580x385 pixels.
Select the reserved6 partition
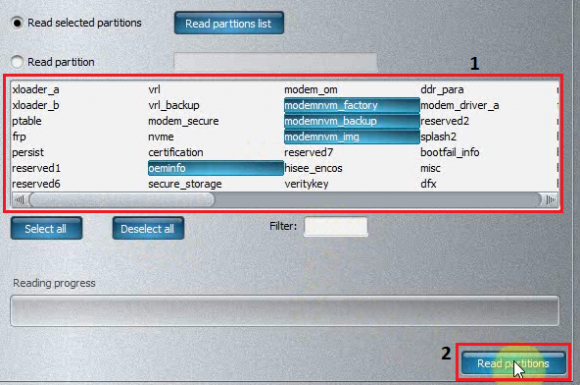36,184
